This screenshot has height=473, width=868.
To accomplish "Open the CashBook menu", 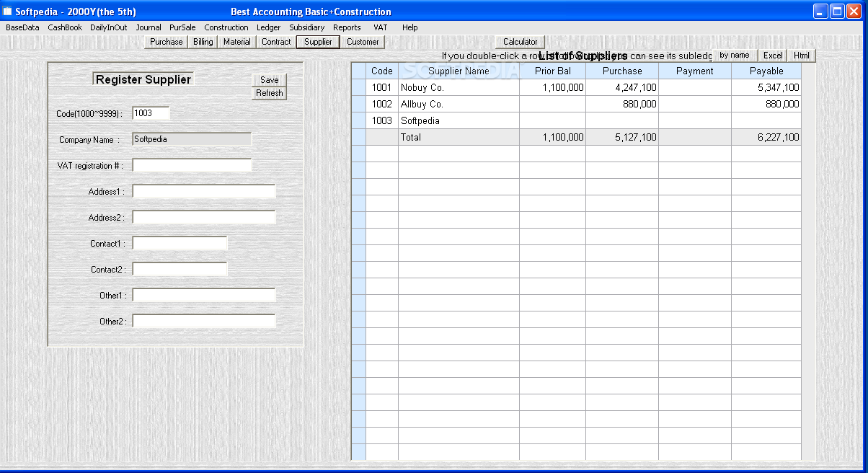I will coord(65,27).
